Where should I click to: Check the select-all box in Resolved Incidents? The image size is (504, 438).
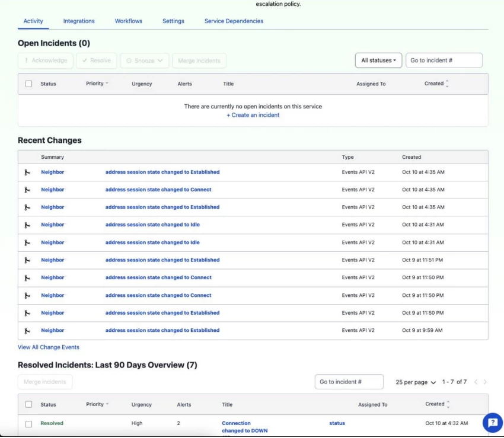pos(28,404)
